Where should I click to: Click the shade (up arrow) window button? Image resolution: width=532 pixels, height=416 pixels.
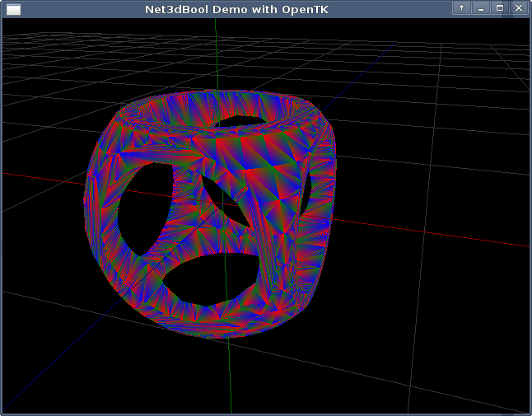[x=461, y=8]
